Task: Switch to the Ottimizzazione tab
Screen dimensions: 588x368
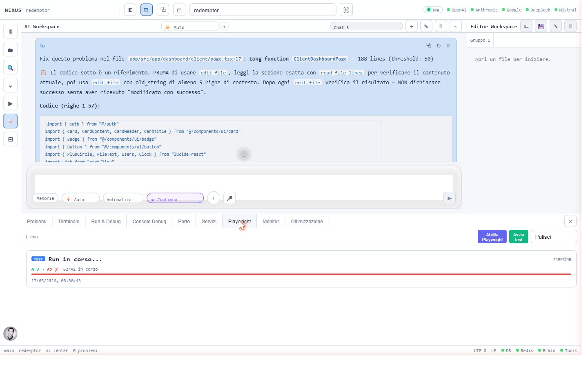Action: pyautogui.click(x=307, y=221)
